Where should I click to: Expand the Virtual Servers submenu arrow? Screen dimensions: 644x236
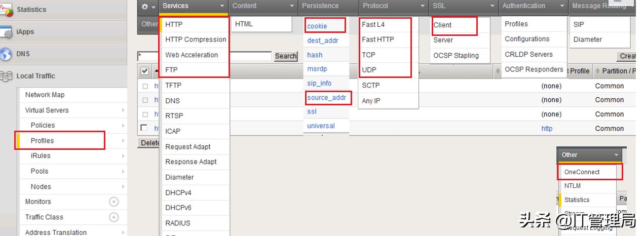[123, 110]
